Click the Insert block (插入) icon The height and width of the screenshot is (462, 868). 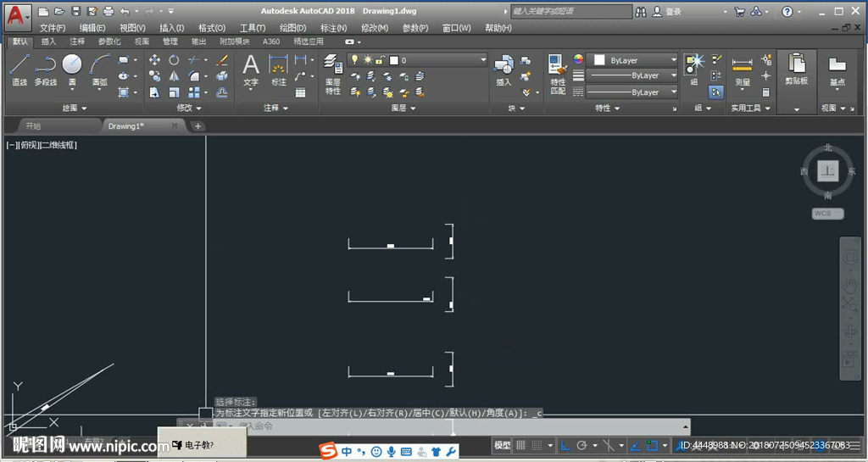(x=504, y=70)
